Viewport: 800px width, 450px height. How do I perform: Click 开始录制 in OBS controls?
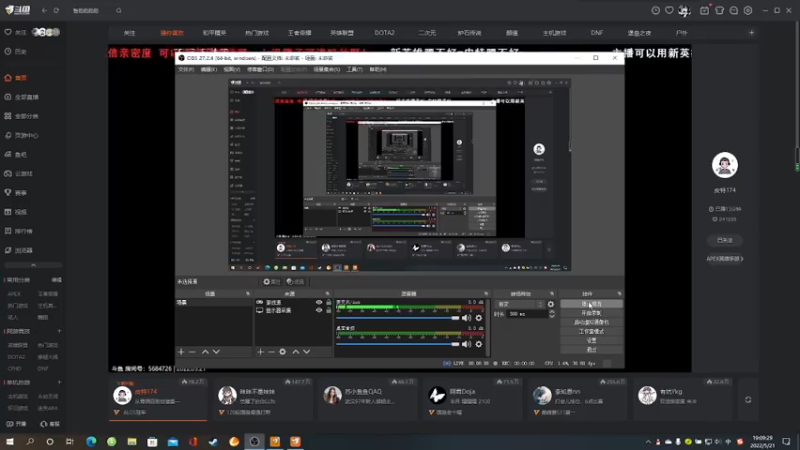click(x=591, y=313)
